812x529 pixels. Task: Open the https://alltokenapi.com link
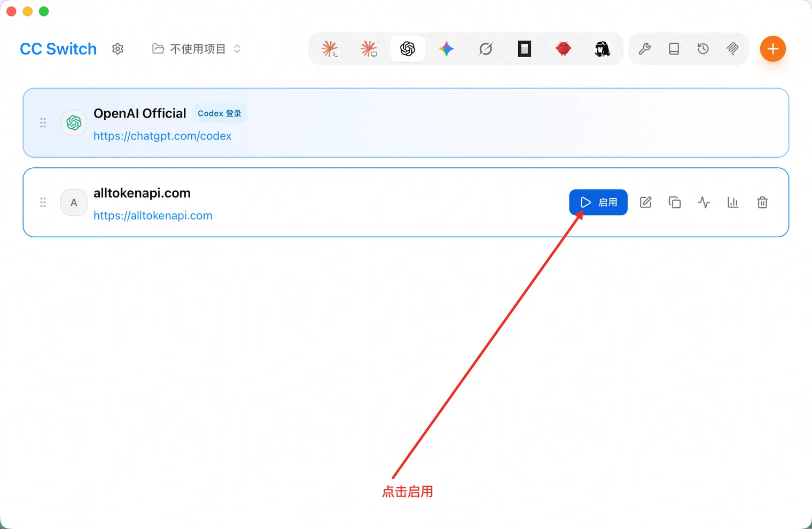click(x=153, y=216)
